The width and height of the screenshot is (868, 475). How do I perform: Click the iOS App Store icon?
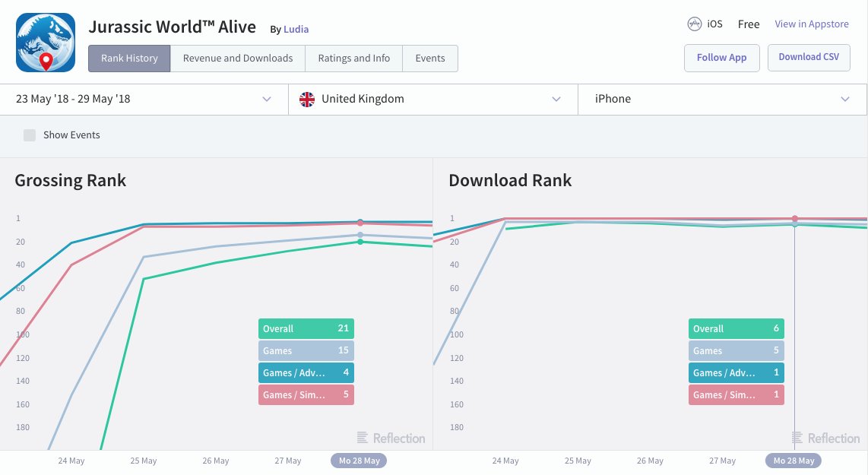(694, 24)
